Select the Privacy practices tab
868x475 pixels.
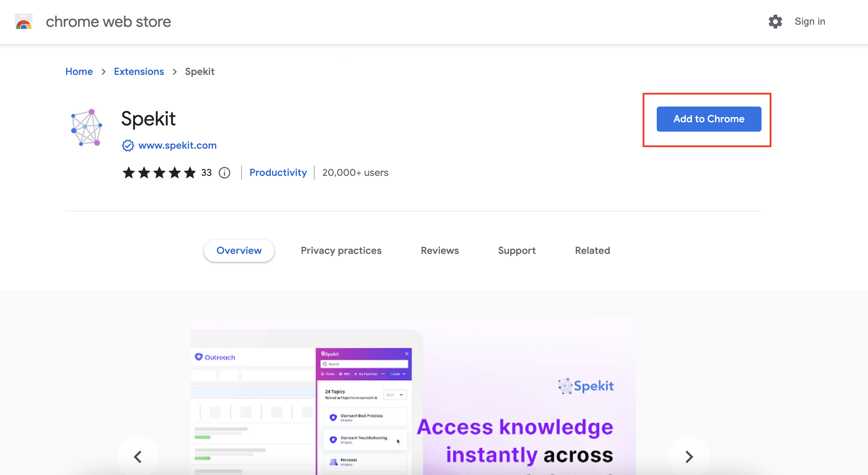pyautogui.click(x=341, y=250)
